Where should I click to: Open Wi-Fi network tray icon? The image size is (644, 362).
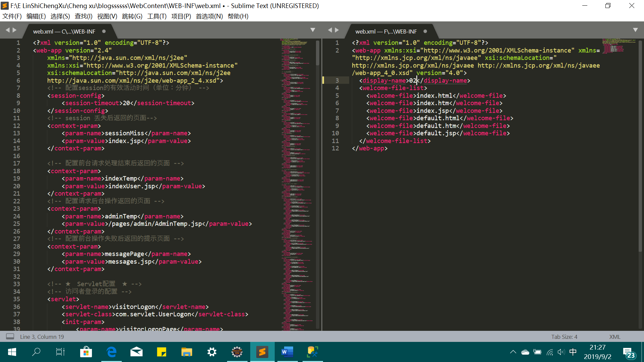click(550, 352)
